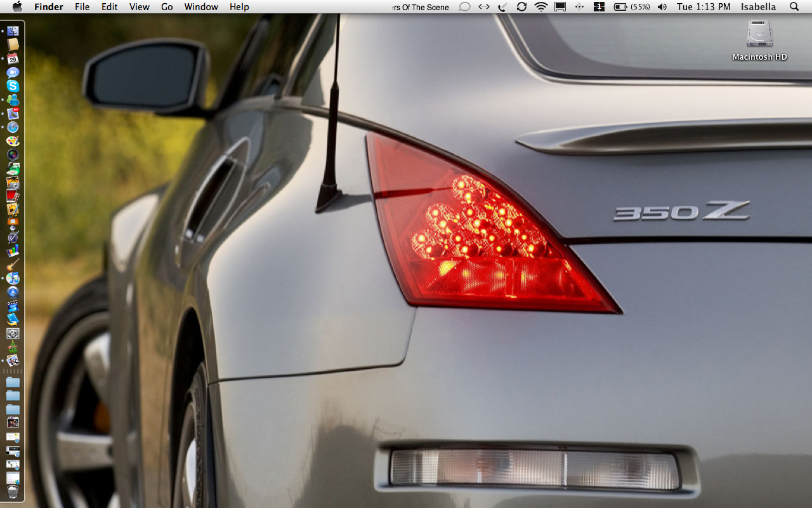Click the double-arrow menu bar icon
Image resolution: width=812 pixels, height=508 pixels.
click(x=484, y=7)
